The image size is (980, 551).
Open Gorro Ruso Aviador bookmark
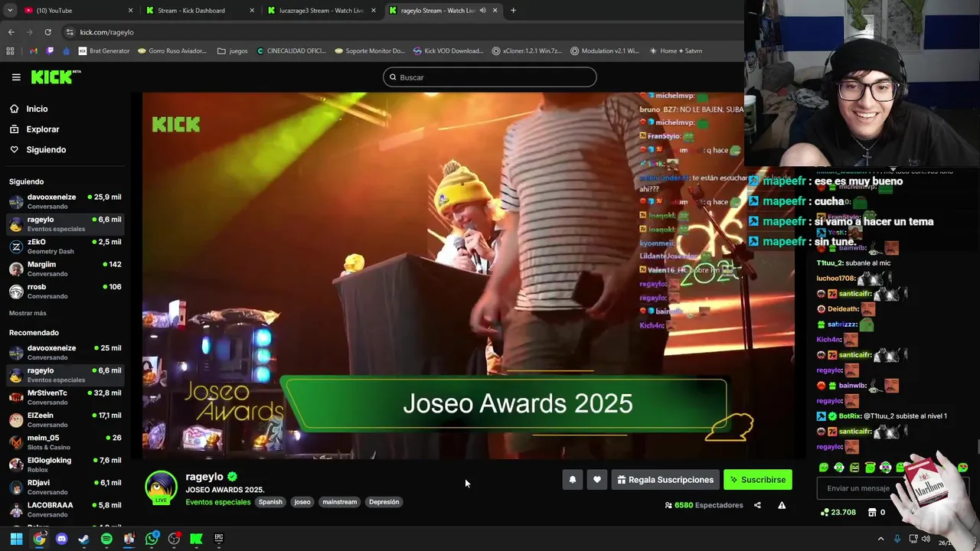(172, 51)
